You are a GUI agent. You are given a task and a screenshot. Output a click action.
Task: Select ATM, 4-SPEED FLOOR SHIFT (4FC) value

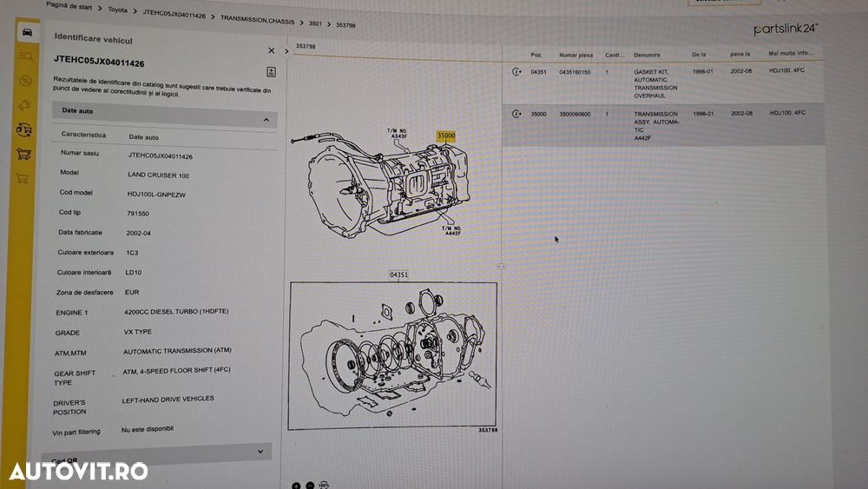pyautogui.click(x=176, y=371)
